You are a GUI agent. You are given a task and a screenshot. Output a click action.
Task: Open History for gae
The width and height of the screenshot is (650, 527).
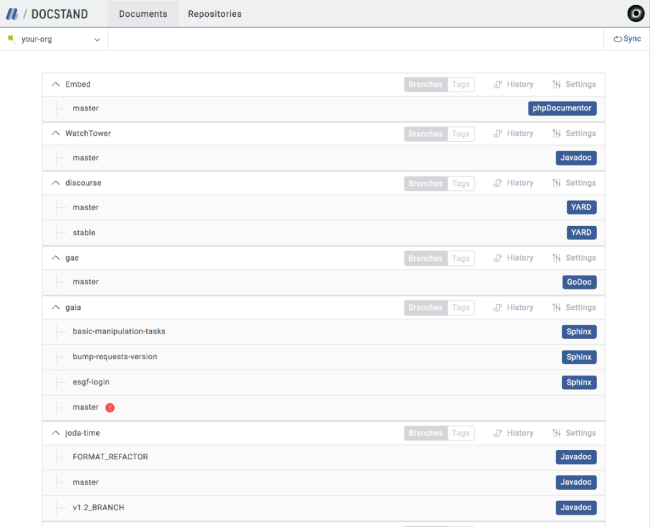[513, 258]
